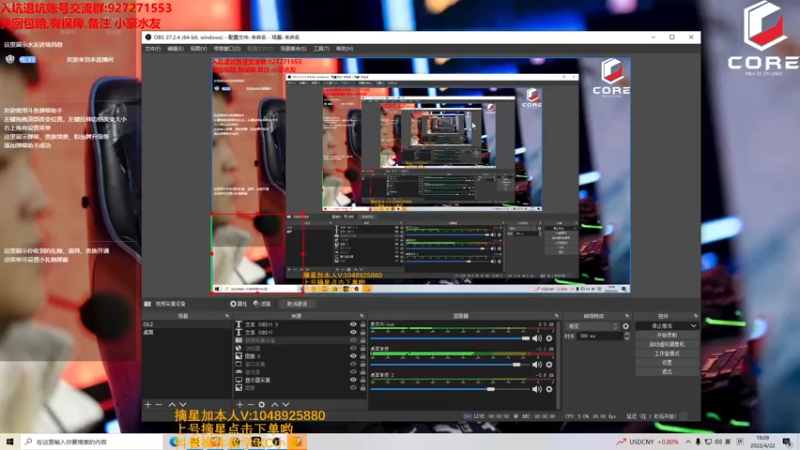Click the add scene plus icon
The height and width of the screenshot is (450, 800).
[x=148, y=405]
